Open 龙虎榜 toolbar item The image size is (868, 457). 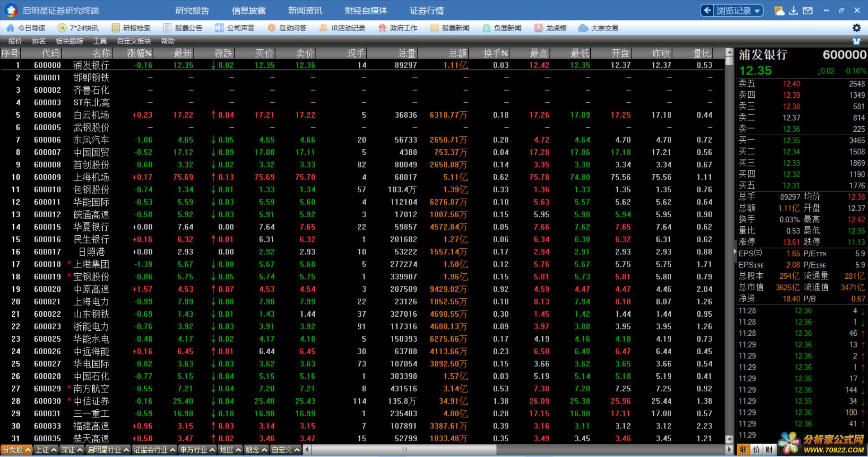click(550, 28)
